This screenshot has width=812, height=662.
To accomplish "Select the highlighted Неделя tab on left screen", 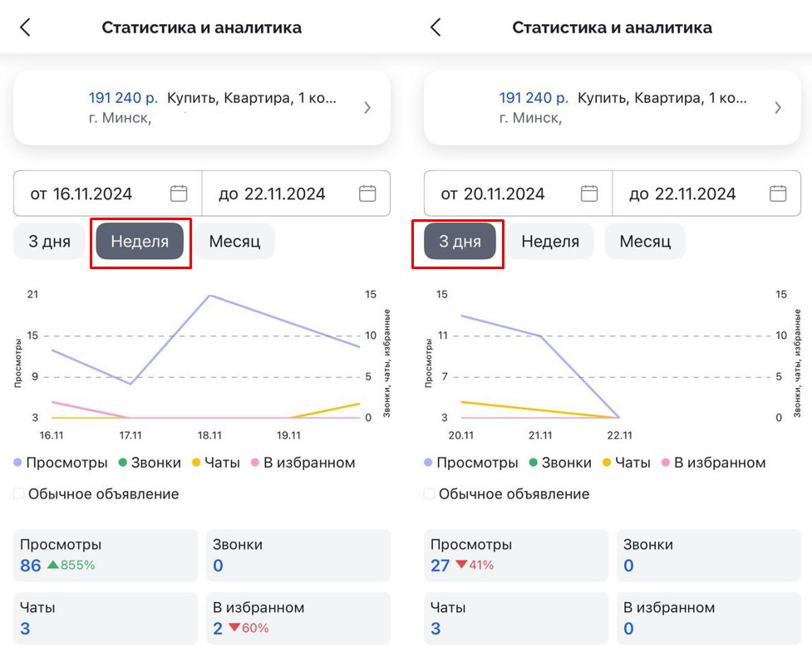I will pos(140,242).
